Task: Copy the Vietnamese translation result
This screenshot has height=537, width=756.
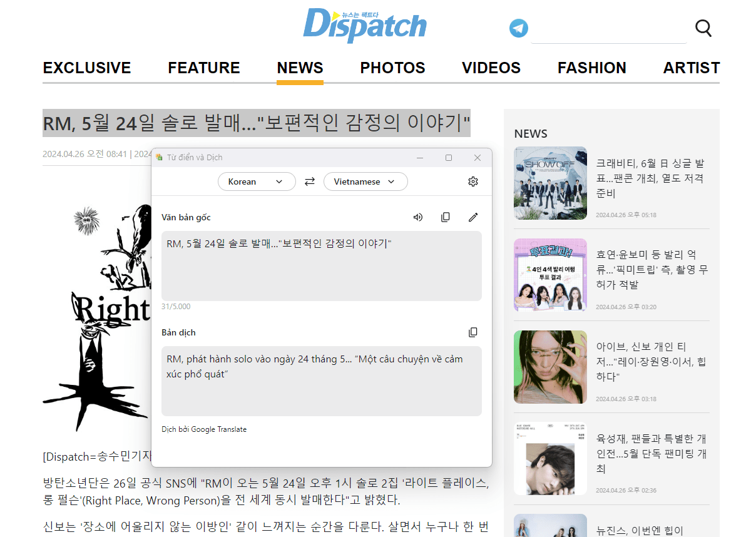Action: 473,332
